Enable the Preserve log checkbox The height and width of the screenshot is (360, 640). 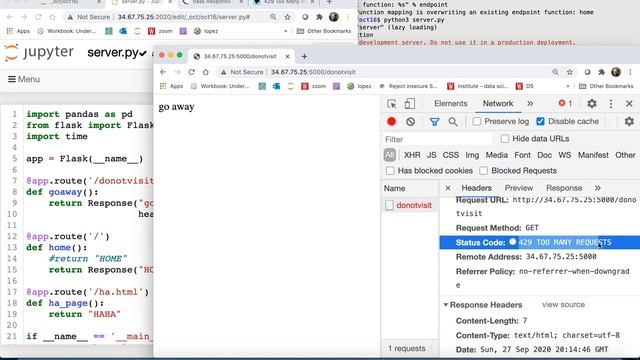[x=477, y=121]
